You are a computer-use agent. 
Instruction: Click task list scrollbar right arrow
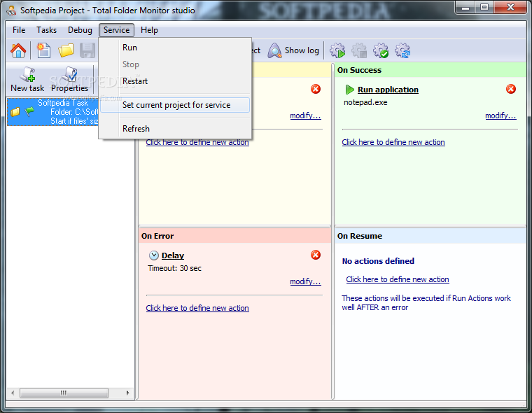(127, 393)
